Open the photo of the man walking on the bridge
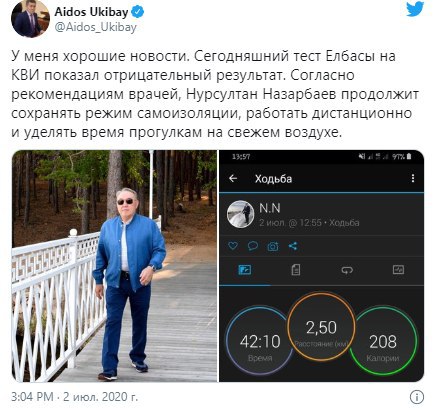The image size is (434, 410). [114, 266]
